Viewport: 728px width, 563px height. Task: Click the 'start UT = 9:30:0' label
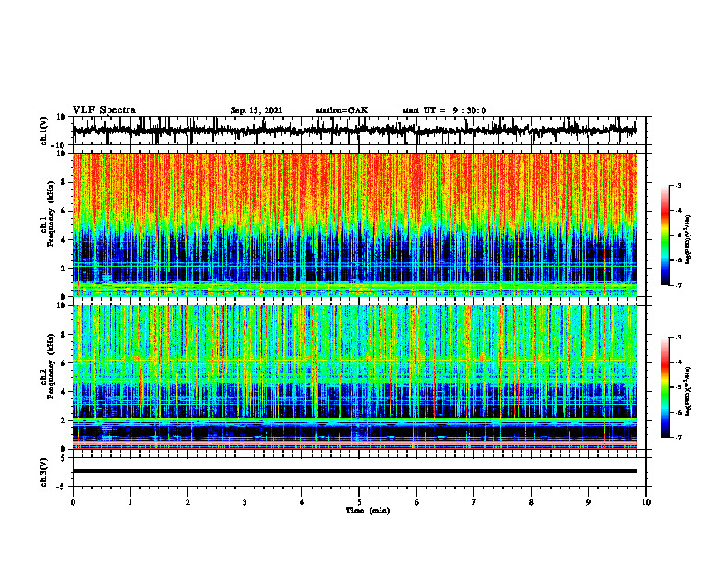[x=444, y=110]
